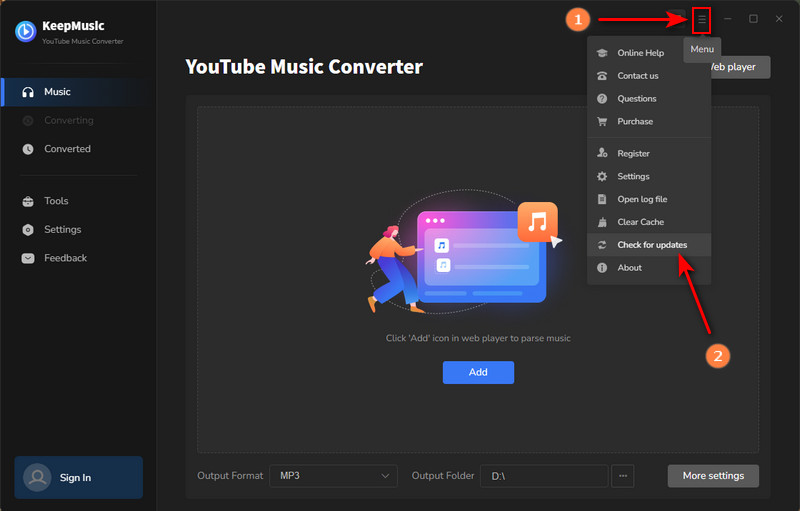Viewport: 800px width, 511px height.
Task: Click the orange music note illustration
Action: tap(537, 222)
